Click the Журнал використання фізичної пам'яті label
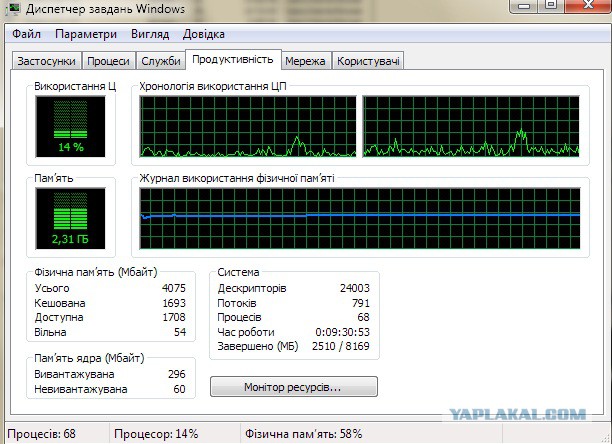The width and height of the screenshot is (612, 444). pos(237,178)
